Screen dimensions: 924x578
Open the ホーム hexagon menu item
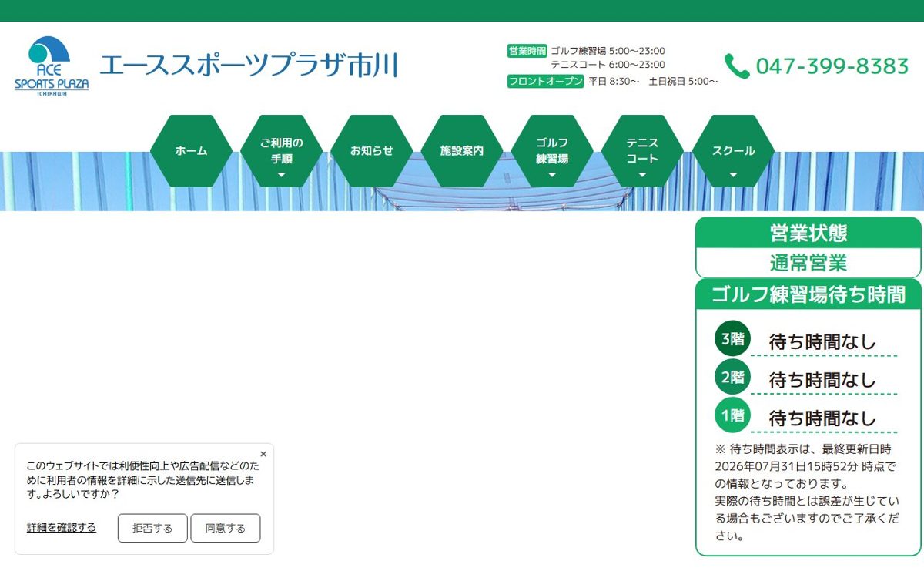click(191, 151)
